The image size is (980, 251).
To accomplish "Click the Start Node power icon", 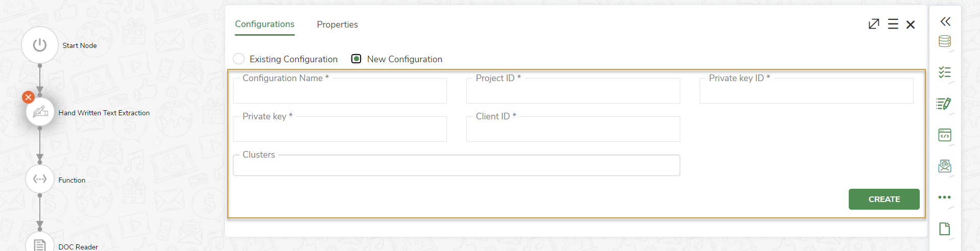I will [40, 45].
